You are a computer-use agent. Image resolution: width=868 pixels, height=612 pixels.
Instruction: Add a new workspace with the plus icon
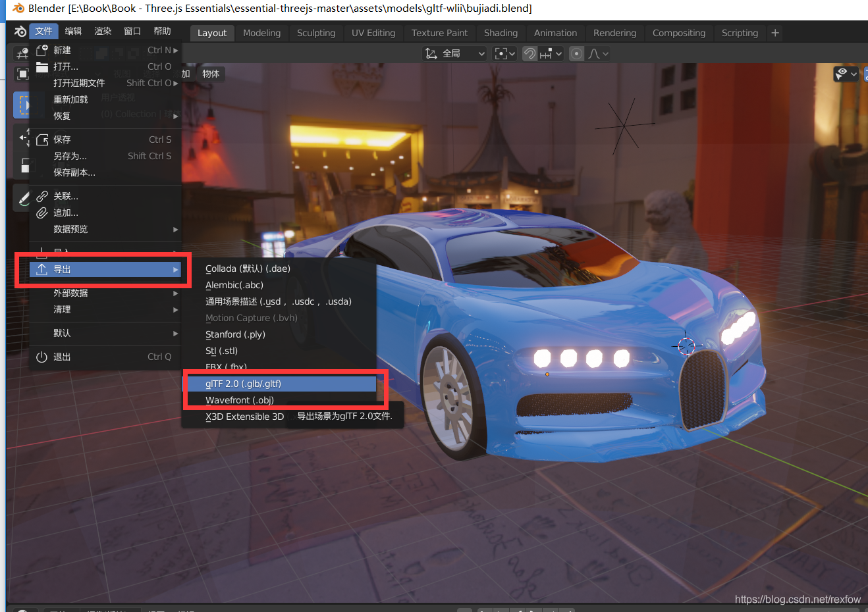point(775,33)
